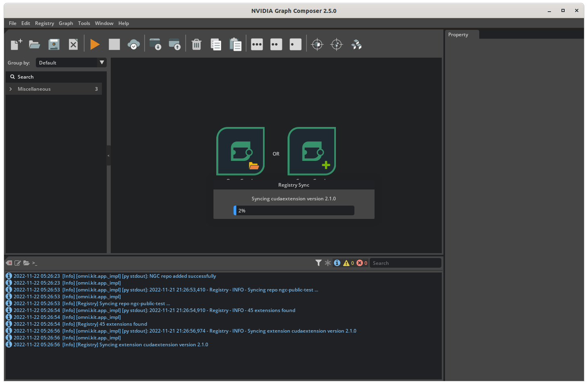Image resolution: width=588 pixels, height=385 pixels.
Task: Open the Window menu
Action: [x=104, y=23]
